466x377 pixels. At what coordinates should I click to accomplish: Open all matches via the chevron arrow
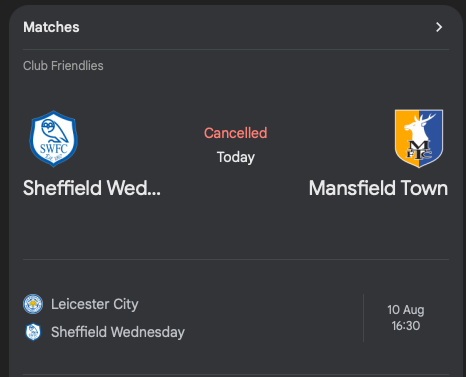439,27
